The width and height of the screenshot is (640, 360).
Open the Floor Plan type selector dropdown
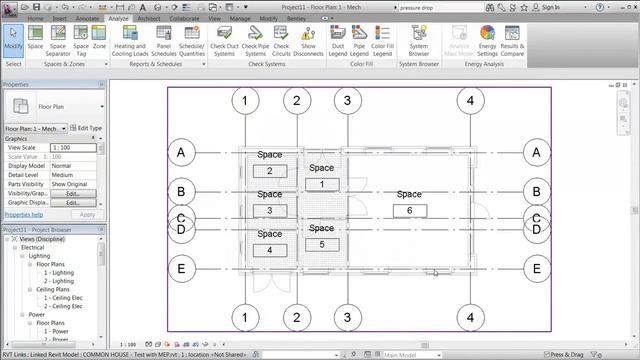pyautogui.click(x=102, y=107)
